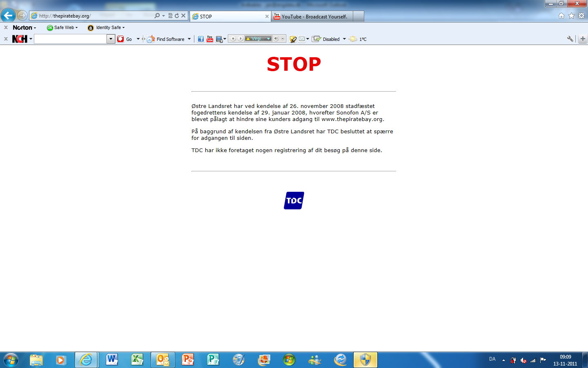Screen dimensions: 588x368
Task: Click the red Go search icon
Action: point(120,39)
